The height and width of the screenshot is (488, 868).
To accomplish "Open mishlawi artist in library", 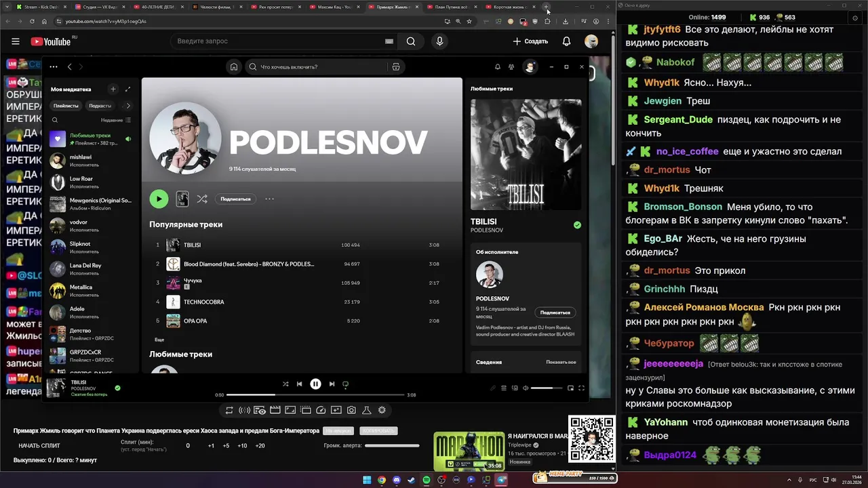I will [92, 161].
